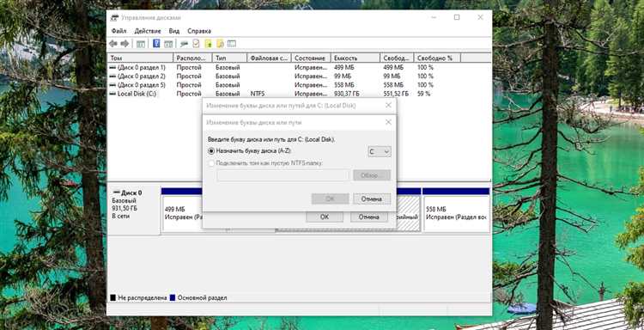
Task: Select 'Назначить букву диска (A-Z)' radio button
Action: coord(211,151)
